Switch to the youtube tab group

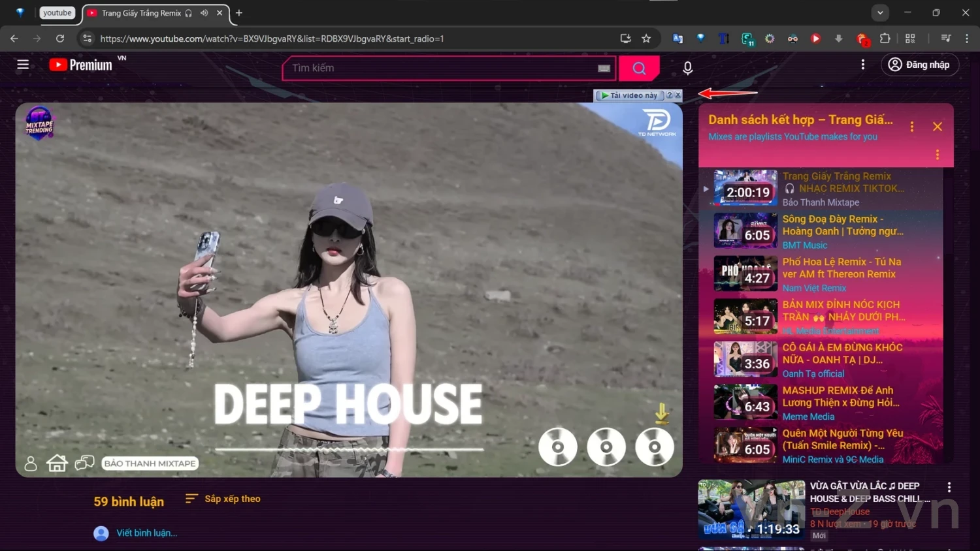pyautogui.click(x=57, y=13)
